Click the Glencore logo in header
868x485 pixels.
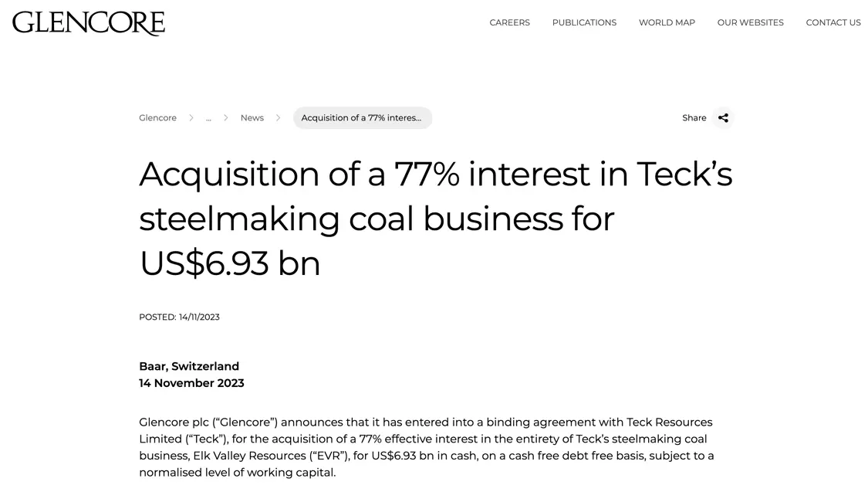point(89,22)
